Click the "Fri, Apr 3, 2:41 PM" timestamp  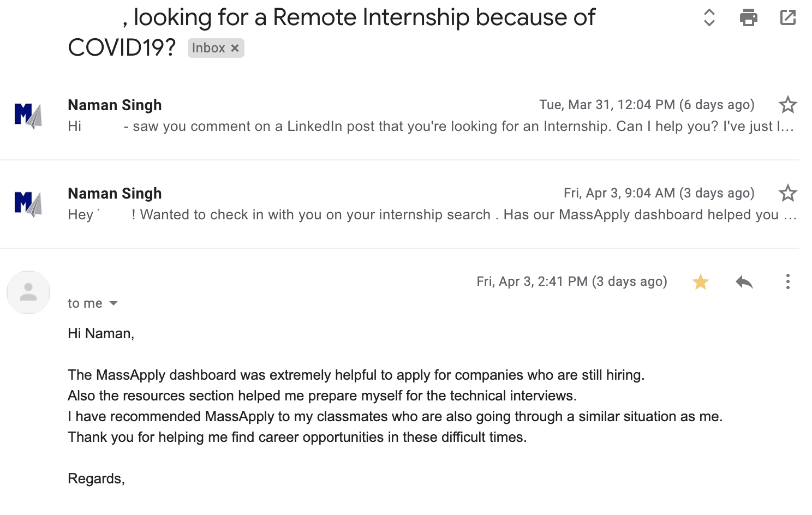(571, 282)
